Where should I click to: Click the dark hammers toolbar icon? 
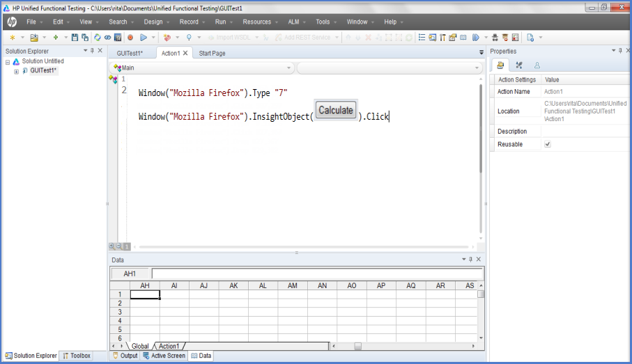coord(442,38)
